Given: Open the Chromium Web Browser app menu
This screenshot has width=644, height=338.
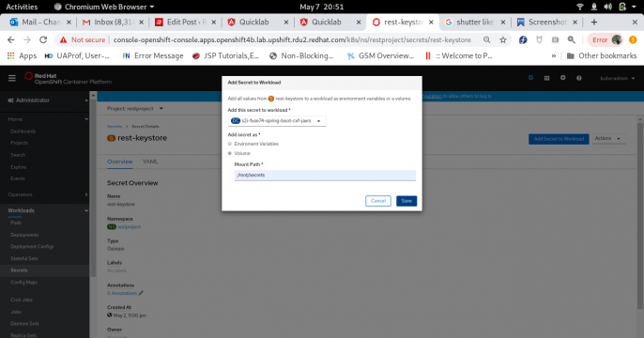Looking at the screenshot, I should [104, 7].
